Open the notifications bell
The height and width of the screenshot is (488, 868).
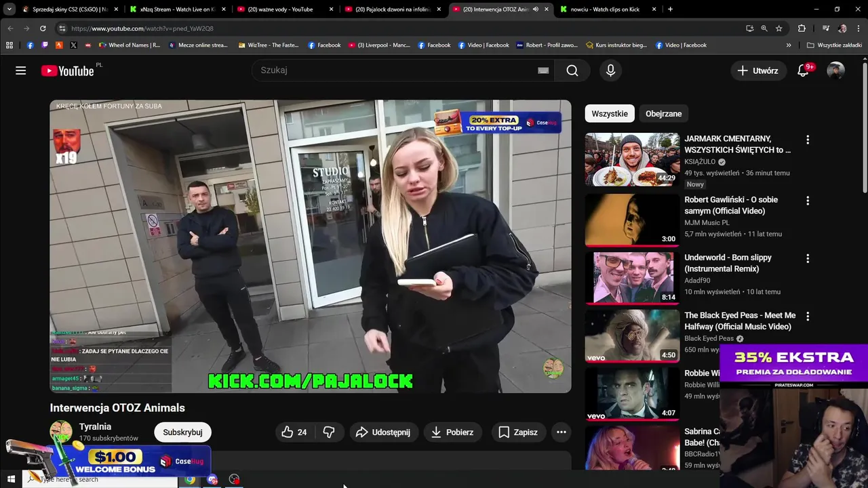coord(803,70)
